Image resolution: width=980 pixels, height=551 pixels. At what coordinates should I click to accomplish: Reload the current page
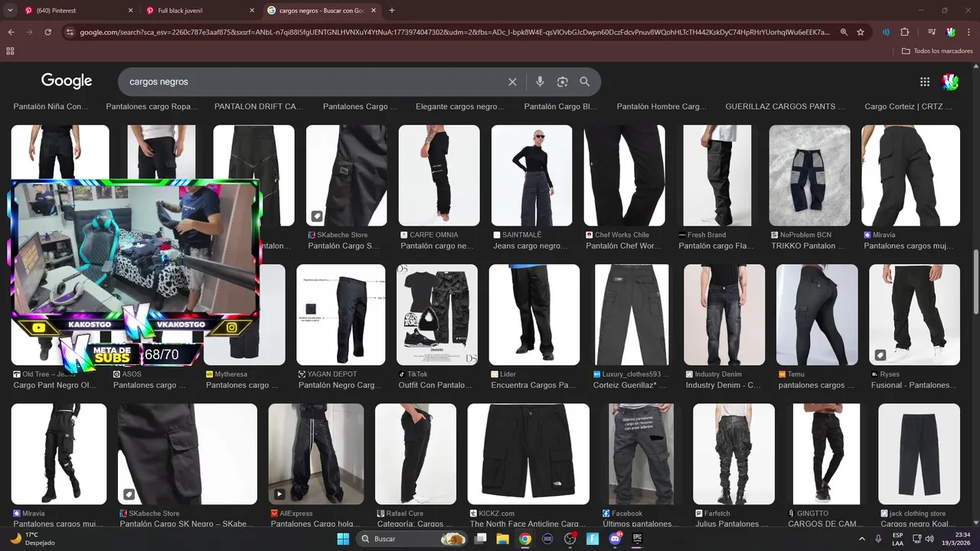tap(47, 32)
